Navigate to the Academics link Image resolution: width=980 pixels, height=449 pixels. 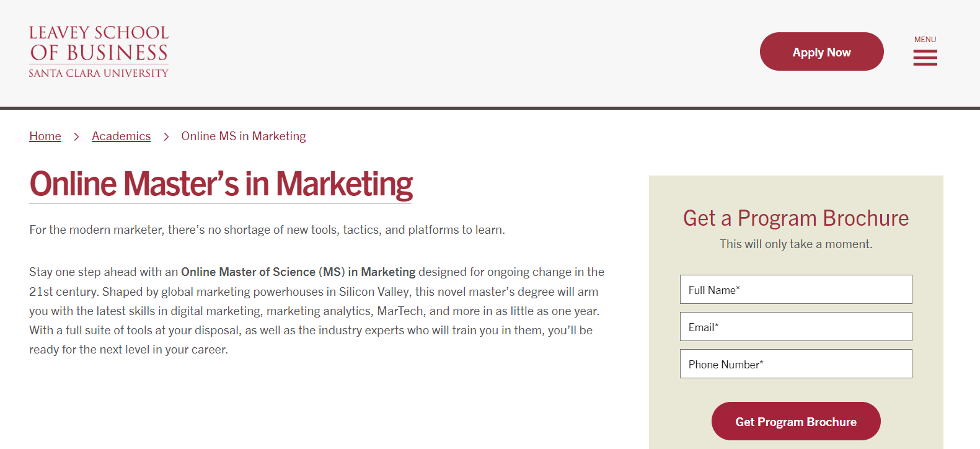pos(121,136)
